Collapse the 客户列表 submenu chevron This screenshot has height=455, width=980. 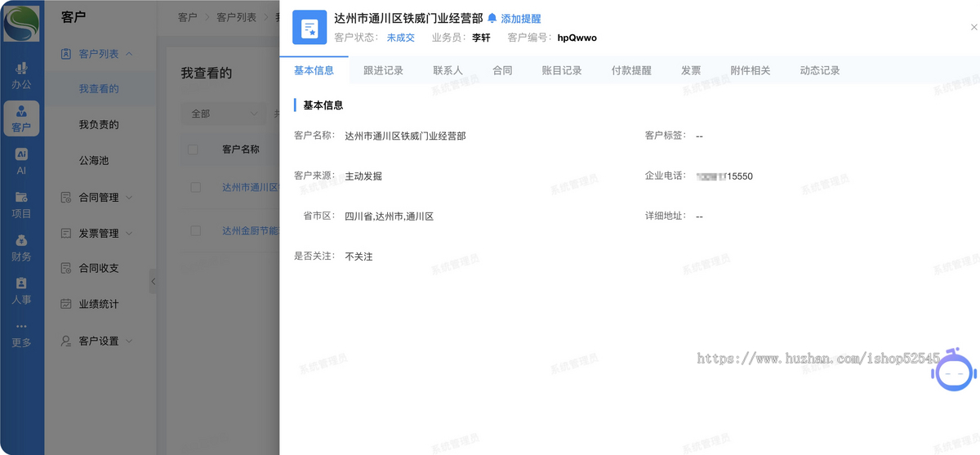pyautogui.click(x=129, y=54)
